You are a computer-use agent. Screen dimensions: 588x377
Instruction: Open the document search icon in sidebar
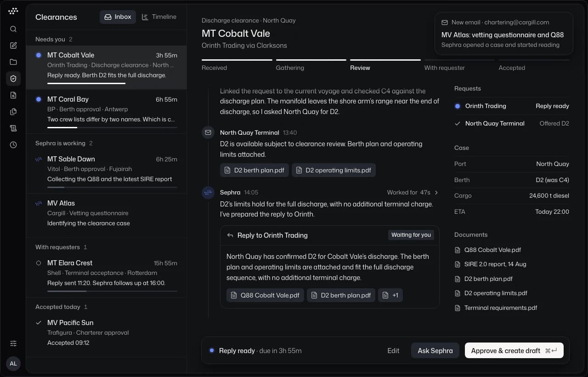13,95
